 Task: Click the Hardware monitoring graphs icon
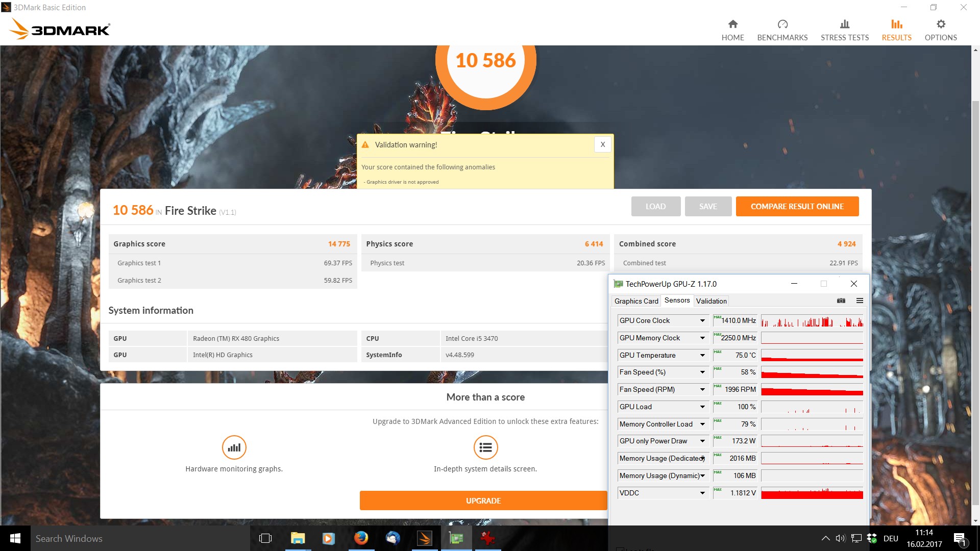(234, 447)
